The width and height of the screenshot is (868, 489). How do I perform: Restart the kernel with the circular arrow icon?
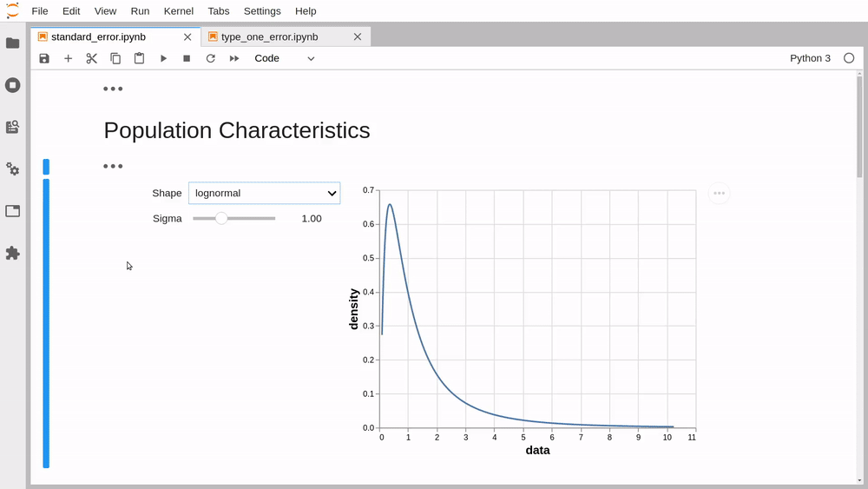click(x=210, y=58)
